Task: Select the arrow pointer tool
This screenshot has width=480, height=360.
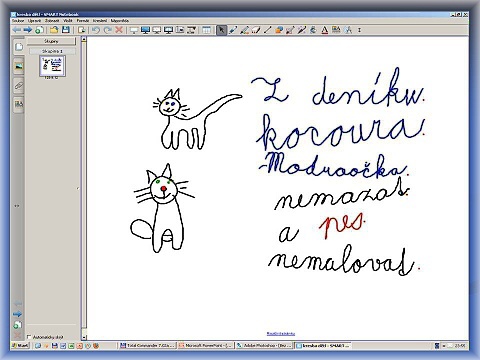Action: pyautogui.click(x=221, y=30)
